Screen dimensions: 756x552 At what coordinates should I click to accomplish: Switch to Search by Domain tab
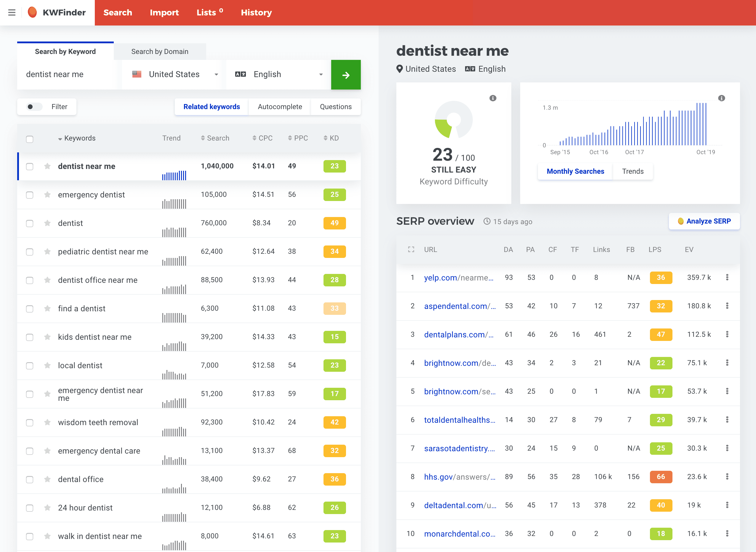pos(160,52)
